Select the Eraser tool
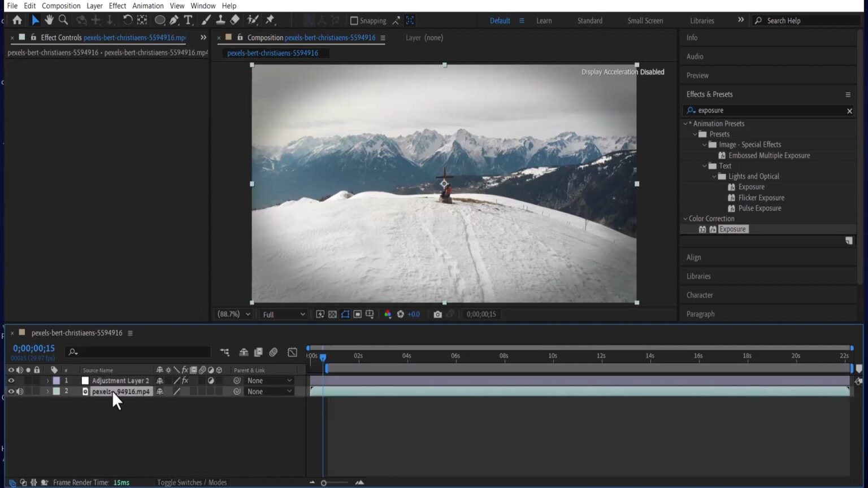868x488 pixels. [x=235, y=20]
